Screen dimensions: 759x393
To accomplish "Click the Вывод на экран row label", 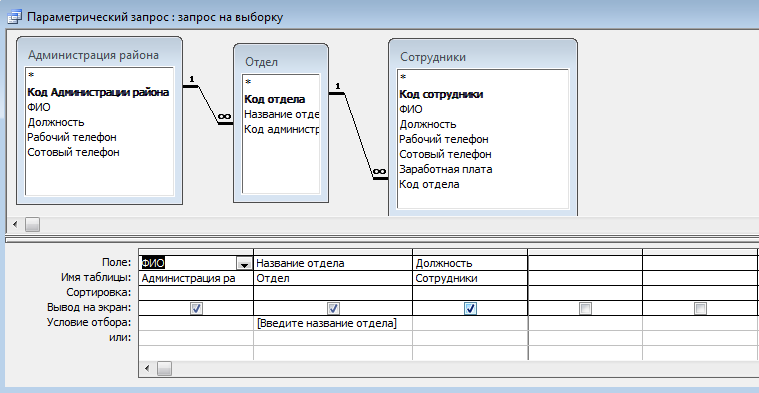I will coord(89,308).
